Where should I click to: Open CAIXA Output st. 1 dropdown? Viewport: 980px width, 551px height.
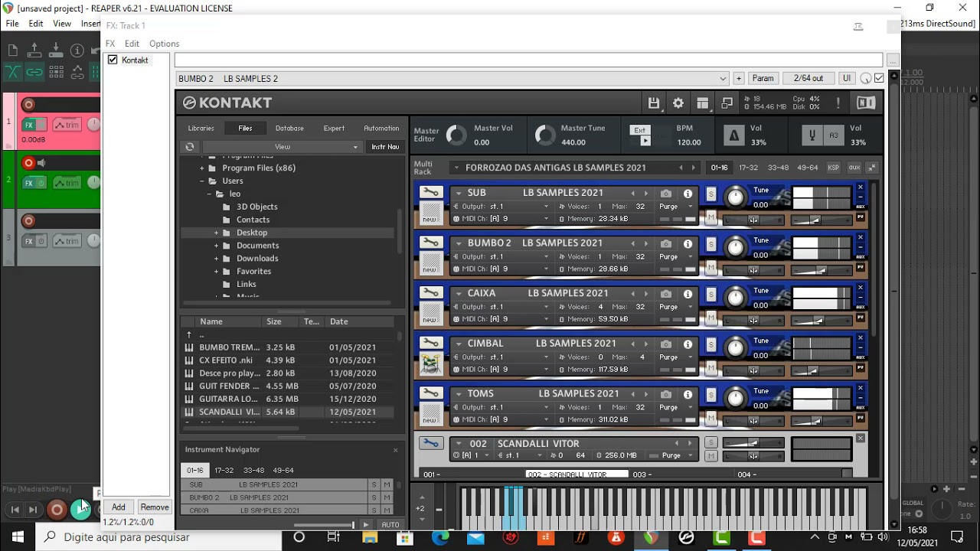[501, 307]
